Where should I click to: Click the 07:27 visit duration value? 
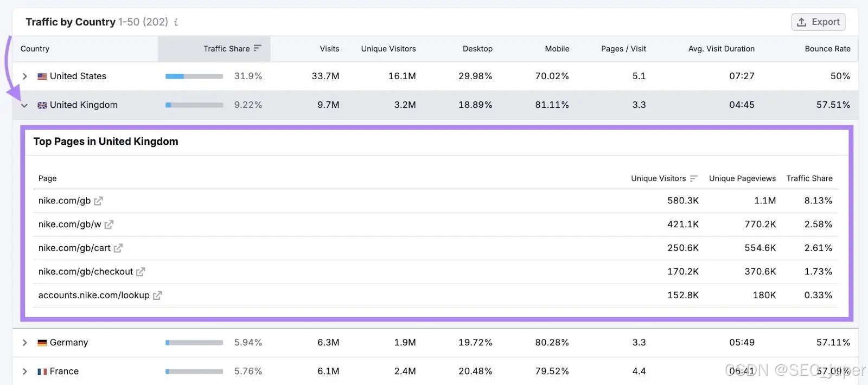(742, 76)
